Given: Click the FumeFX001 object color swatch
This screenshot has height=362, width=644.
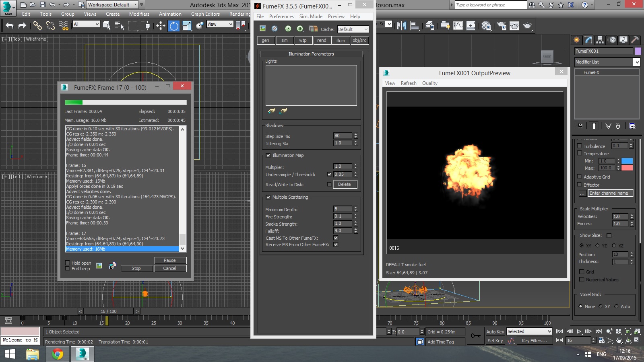Looking at the screenshot, I should point(638,51).
